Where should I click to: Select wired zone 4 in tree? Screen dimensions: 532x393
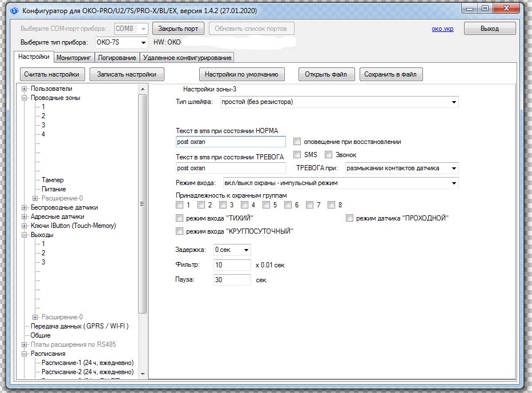pyautogui.click(x=43, y=134)
